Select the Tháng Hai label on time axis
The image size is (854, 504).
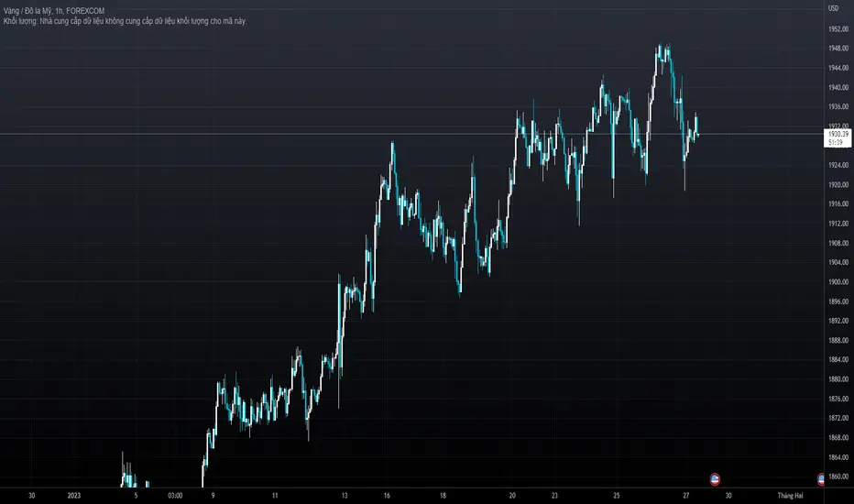point(790,496)
